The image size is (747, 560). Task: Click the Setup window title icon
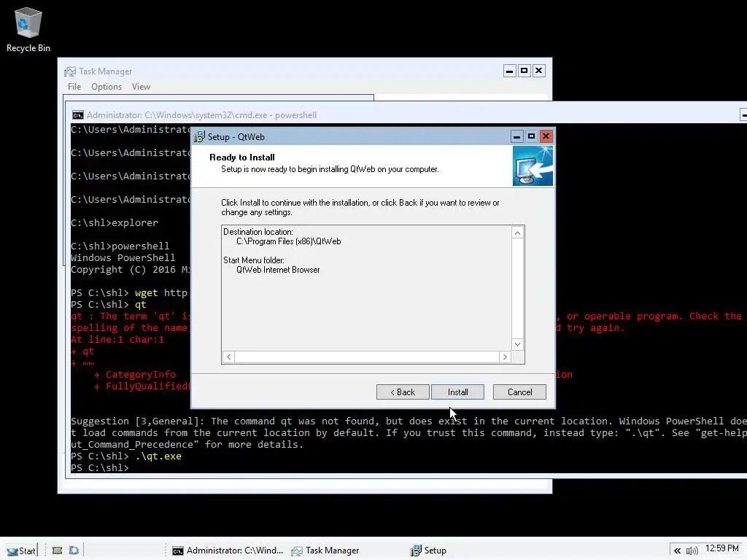click(x=199, y=137)
